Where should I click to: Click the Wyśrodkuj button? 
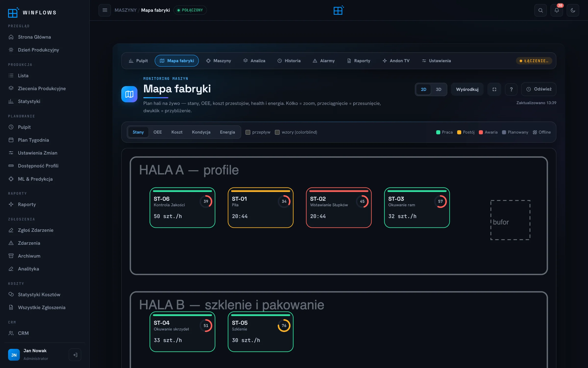point(467,89)
